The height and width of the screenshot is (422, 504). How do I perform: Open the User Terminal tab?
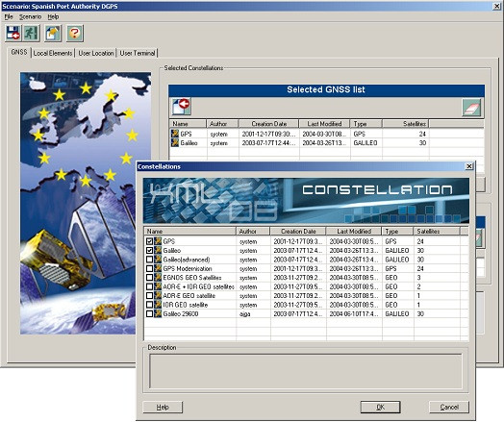138,53
